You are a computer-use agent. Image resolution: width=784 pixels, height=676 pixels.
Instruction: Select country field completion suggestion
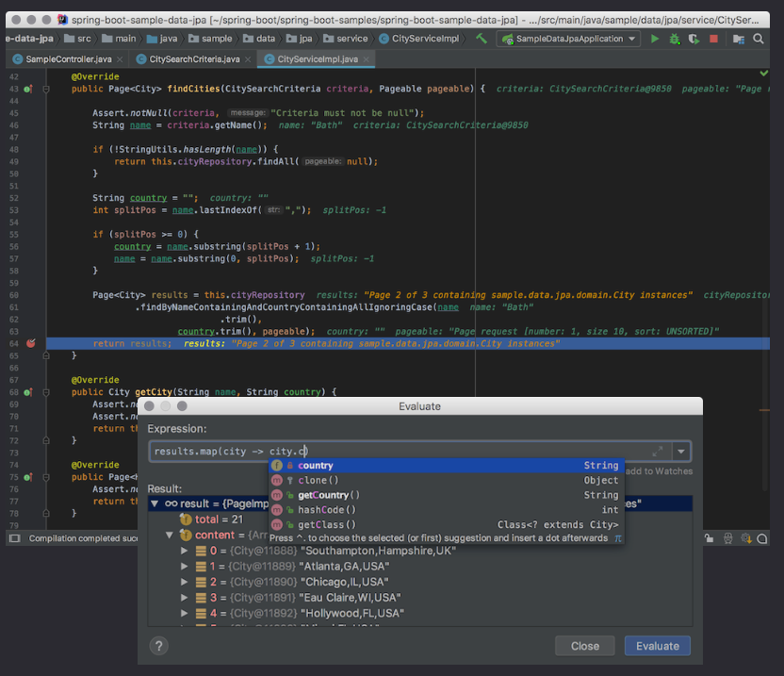pos(447,466)
